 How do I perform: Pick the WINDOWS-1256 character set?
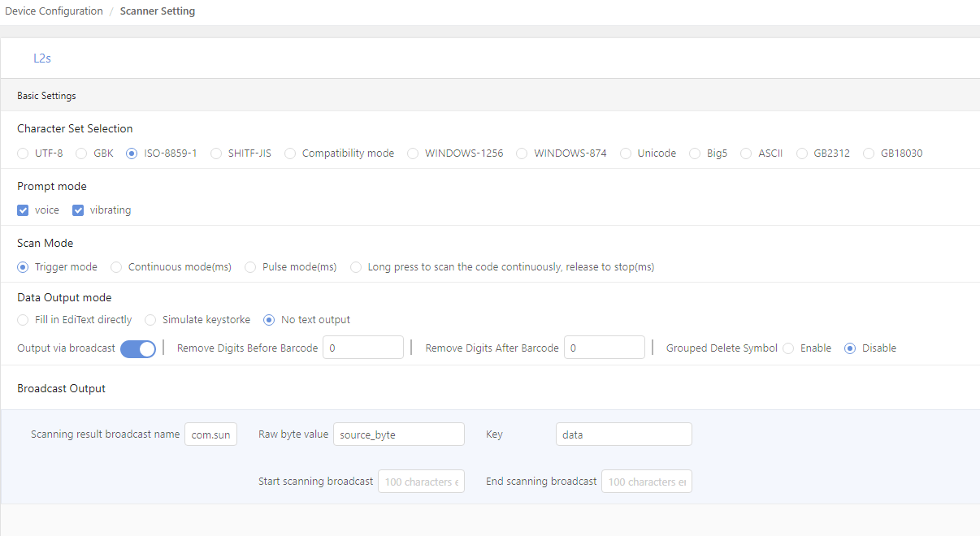coord(413,153)
